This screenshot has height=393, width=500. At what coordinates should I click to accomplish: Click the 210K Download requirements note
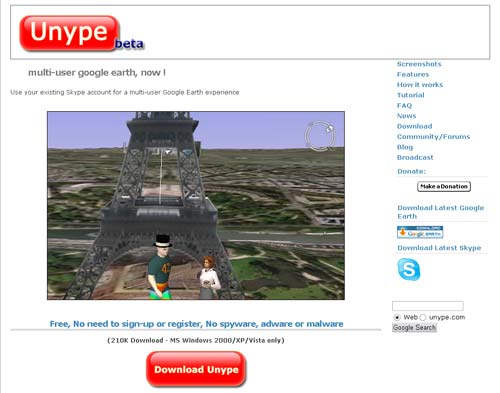coord(196,340)
